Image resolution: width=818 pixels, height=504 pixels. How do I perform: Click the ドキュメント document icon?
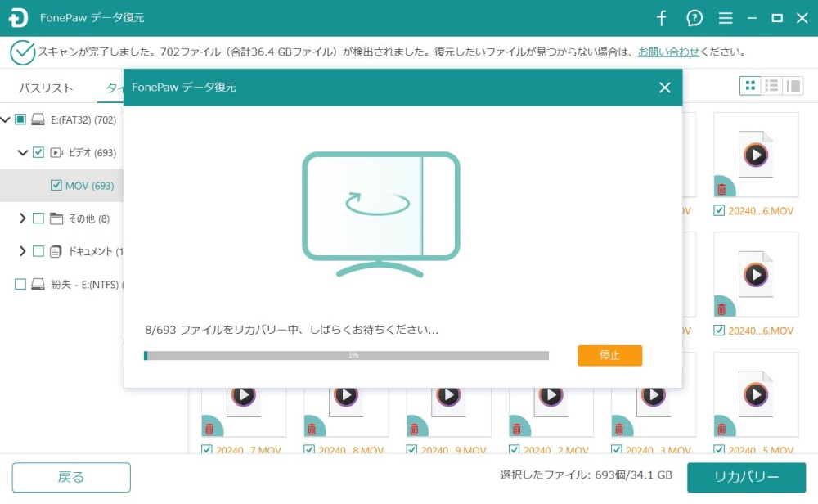tap(56, 251)
